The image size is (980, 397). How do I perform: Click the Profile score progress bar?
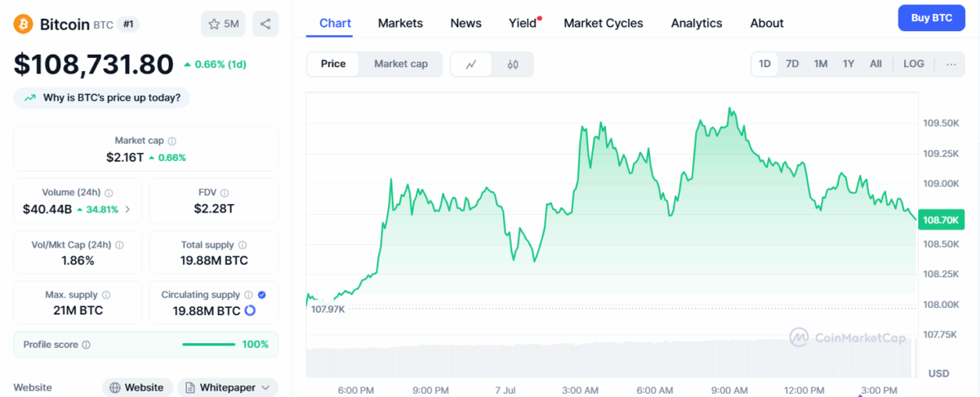pyautogui.click(x=208, y=345)
